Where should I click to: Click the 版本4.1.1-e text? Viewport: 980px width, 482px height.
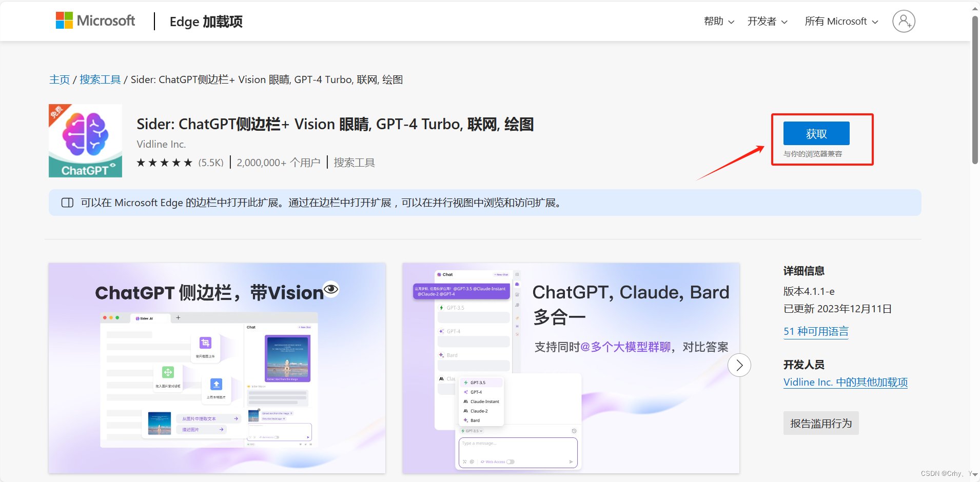(809, 291)
